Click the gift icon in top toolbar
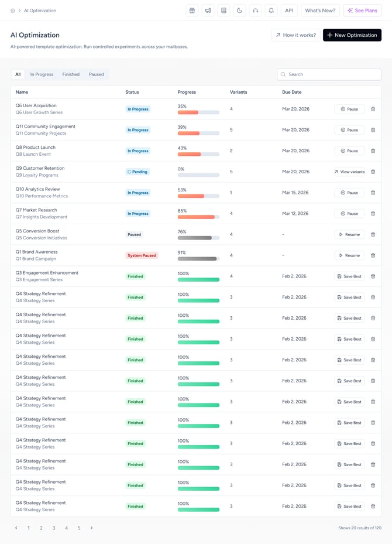 click(x=192, y=11)
